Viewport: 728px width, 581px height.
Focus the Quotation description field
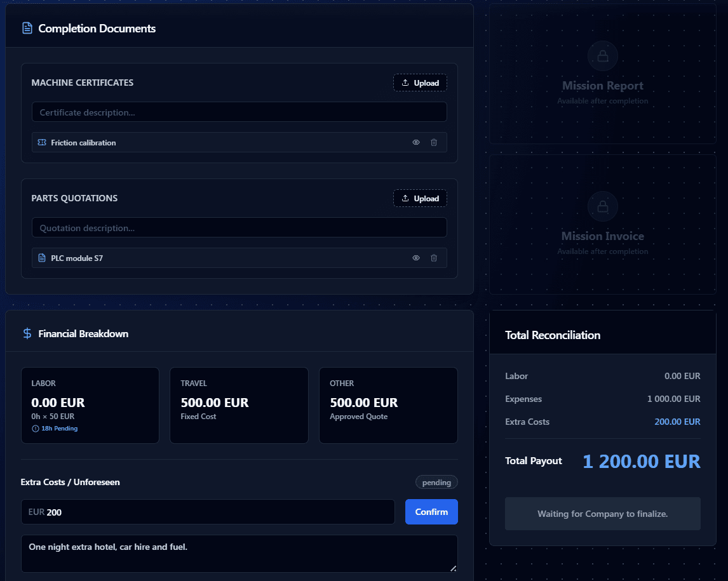pyautogui.click(x=239, y=228)
